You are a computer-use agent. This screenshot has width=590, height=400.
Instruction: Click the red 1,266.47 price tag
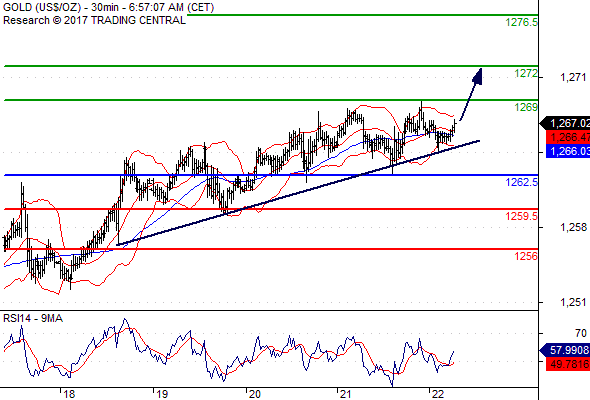pos(568,137)
